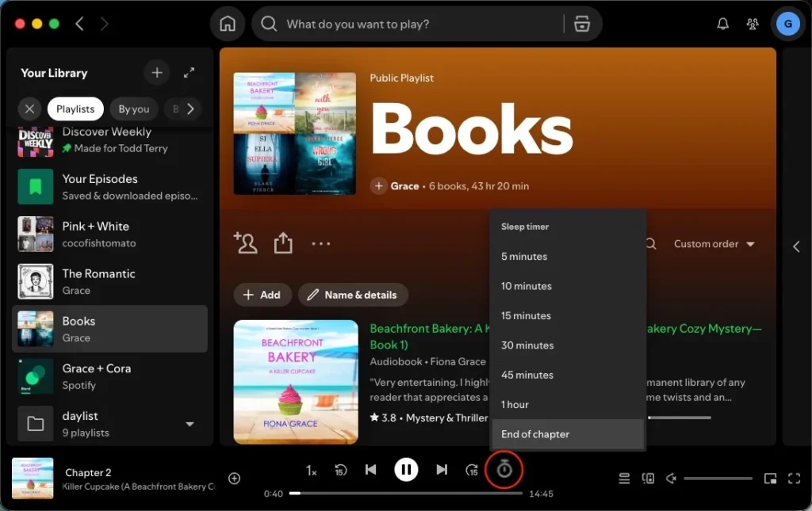Create new playlist with plus icon

point(157,73)
